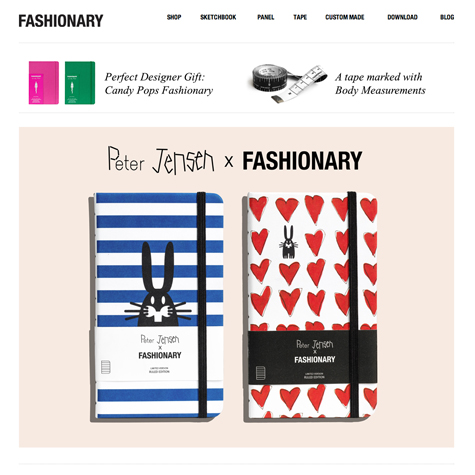Open the CUSTOM MADE page

pyautogui.click(x=345, y=17)
